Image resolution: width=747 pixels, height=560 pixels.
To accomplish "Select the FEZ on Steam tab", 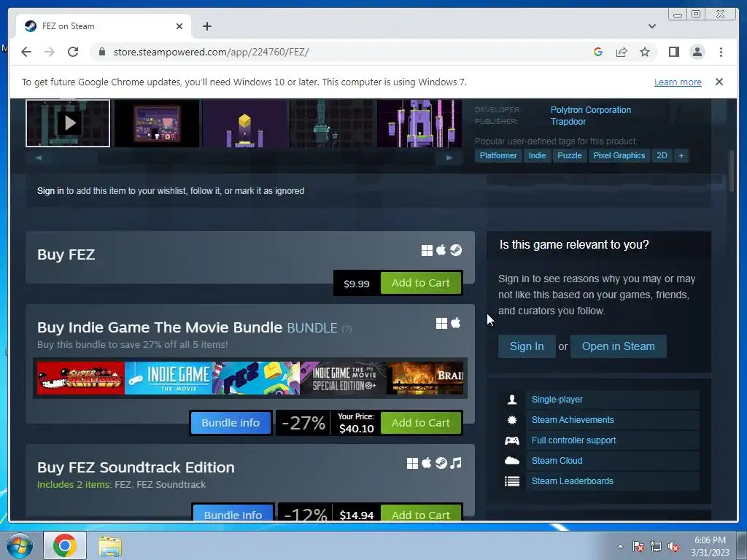I will coord(104,26).
